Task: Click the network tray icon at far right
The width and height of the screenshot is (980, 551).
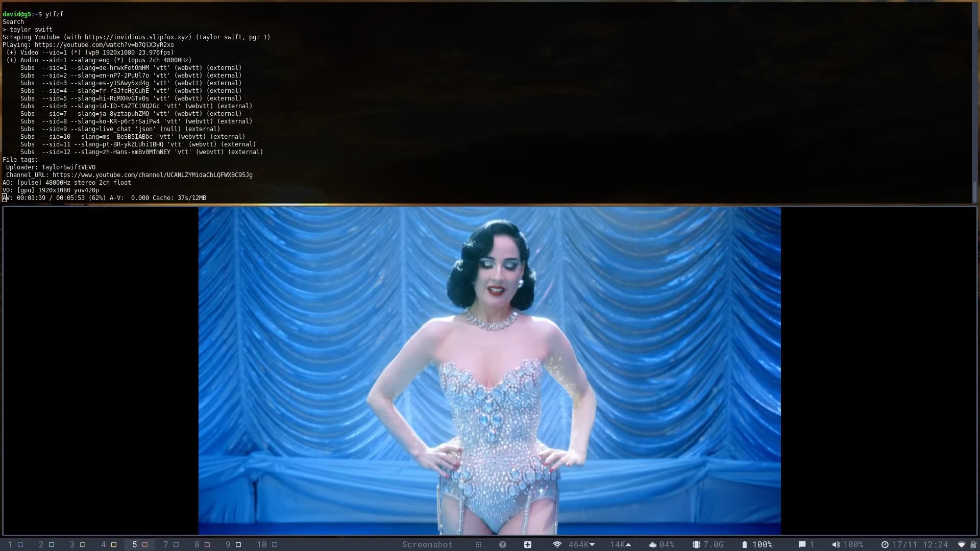Action: [x=962, y=544]
